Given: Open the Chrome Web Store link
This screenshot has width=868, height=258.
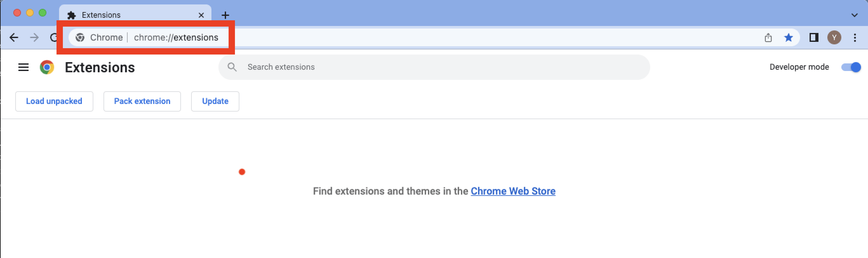Looking at the screenshot, I should pyautogui.click(x=513, y=191).
